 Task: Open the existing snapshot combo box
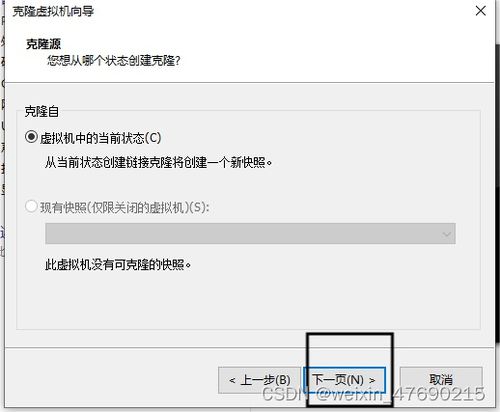tap(250, 233)
